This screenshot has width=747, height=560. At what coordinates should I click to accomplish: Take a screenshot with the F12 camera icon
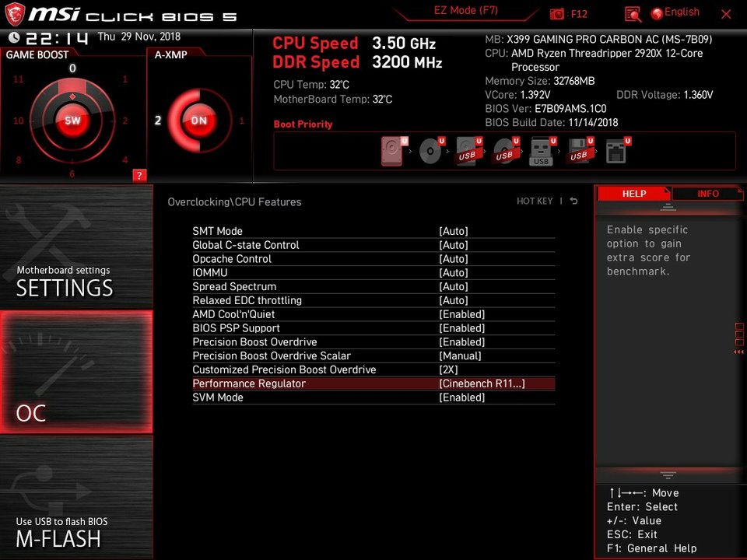coord(556,14)
